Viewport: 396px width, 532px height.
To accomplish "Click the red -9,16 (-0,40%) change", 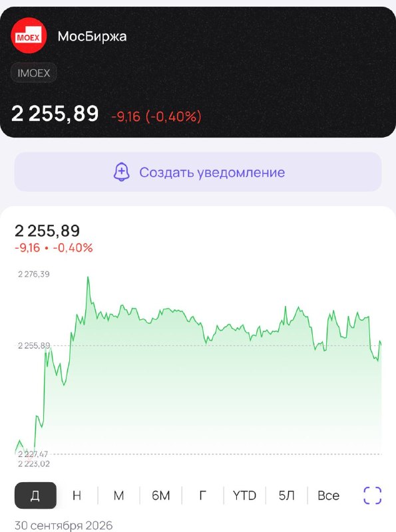I will [x=156, y=116].
